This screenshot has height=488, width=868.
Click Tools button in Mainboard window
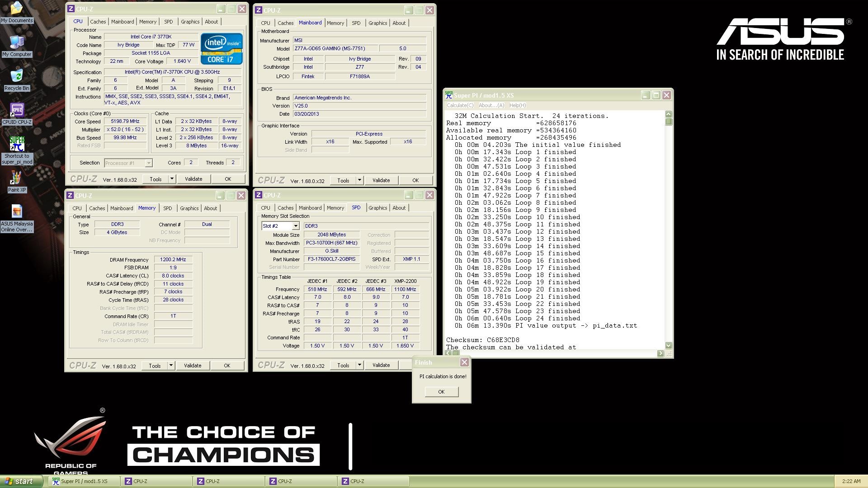pos(343,180)
